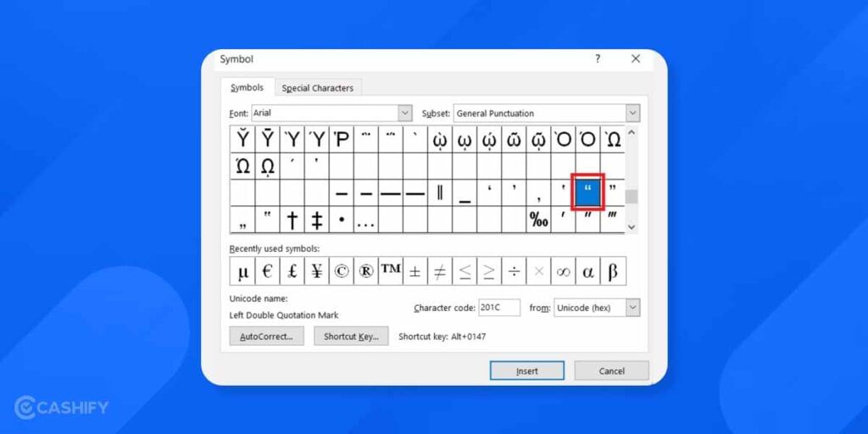868x434 pixels.
Task: Pick the O with grave accent symbol
Action: point(563,139)
